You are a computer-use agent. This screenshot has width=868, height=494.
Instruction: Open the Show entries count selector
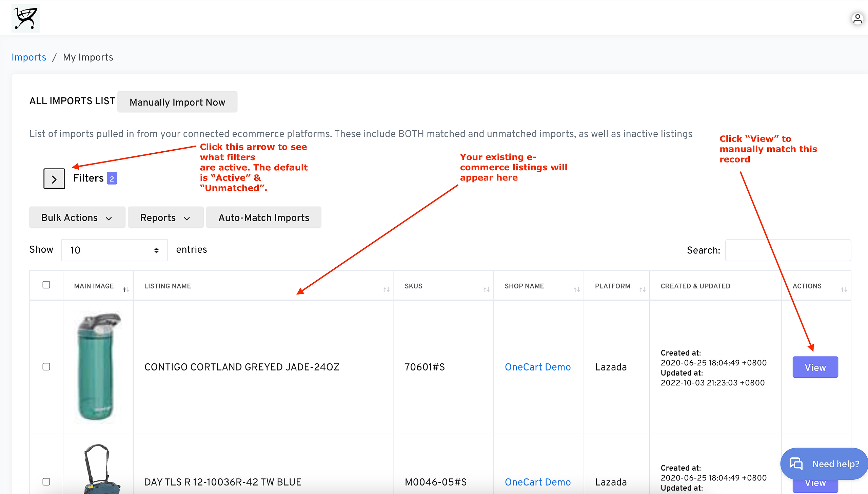114,250
